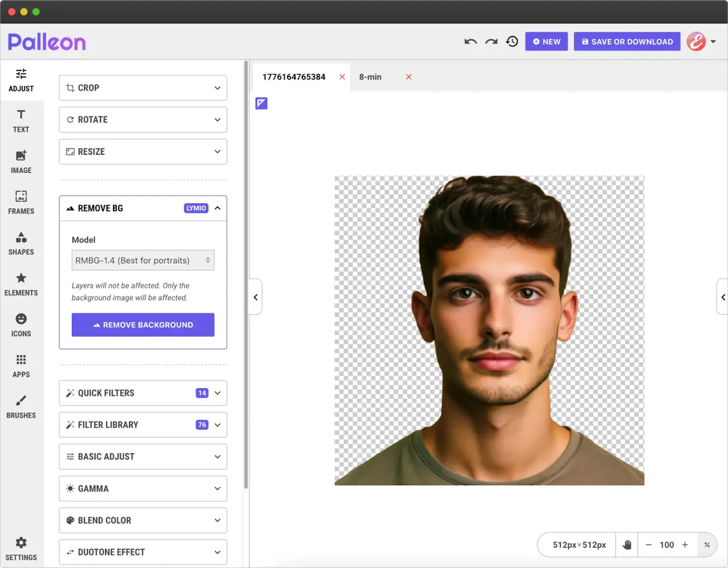Open the Image panel in sidebar
The width and height of the screenshot is (728, 568).
click(x=21, y=162)
